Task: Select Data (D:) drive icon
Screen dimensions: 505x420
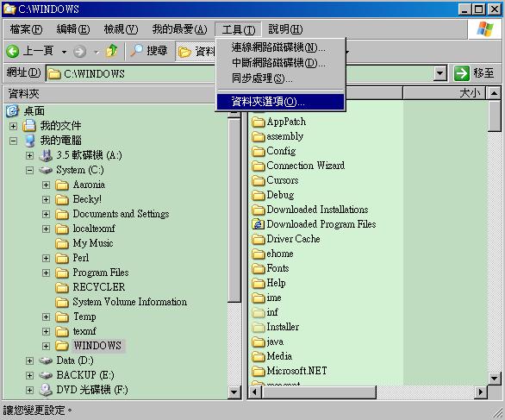Action: (46, 360)
